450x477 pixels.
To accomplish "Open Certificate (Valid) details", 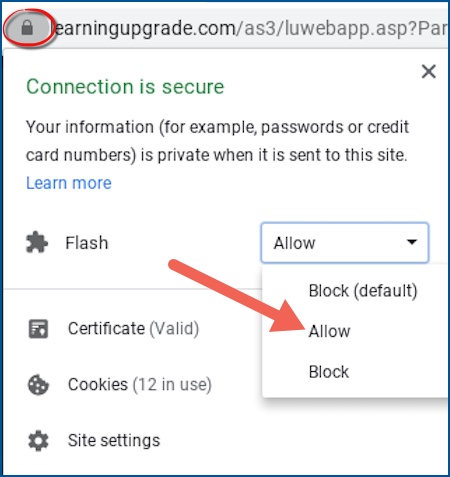I will 133,329.
